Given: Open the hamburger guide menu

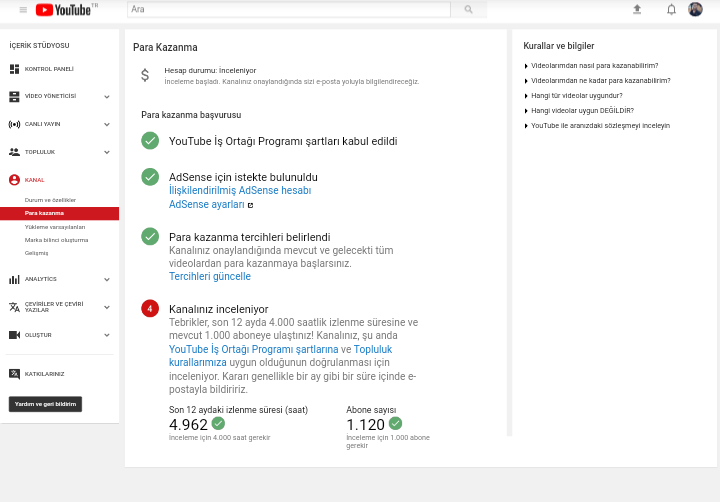Looking at the screenshot, I should pos(23,10).
